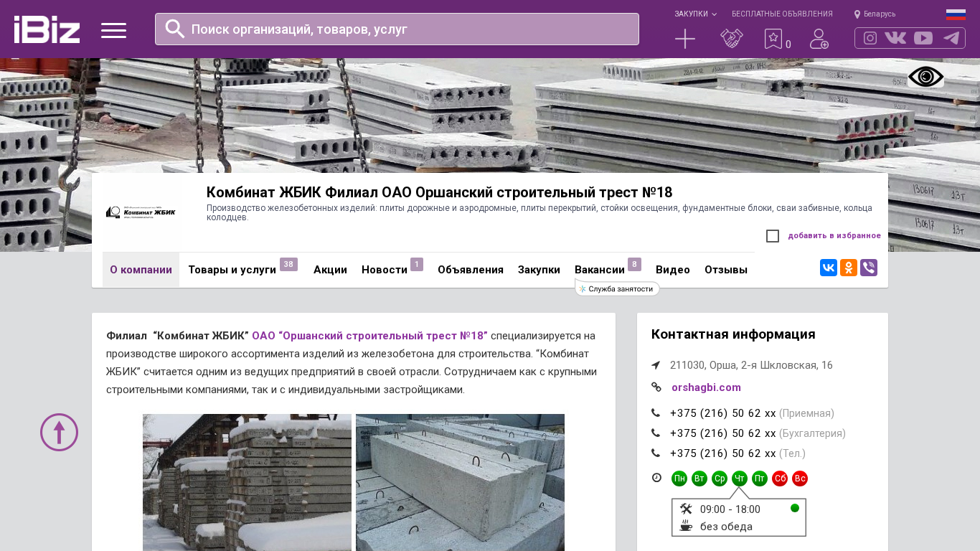Expand the Закупки dropdown in header
Image resolution: width=980 pixels, height=551 pixels.
click(695, 14)
